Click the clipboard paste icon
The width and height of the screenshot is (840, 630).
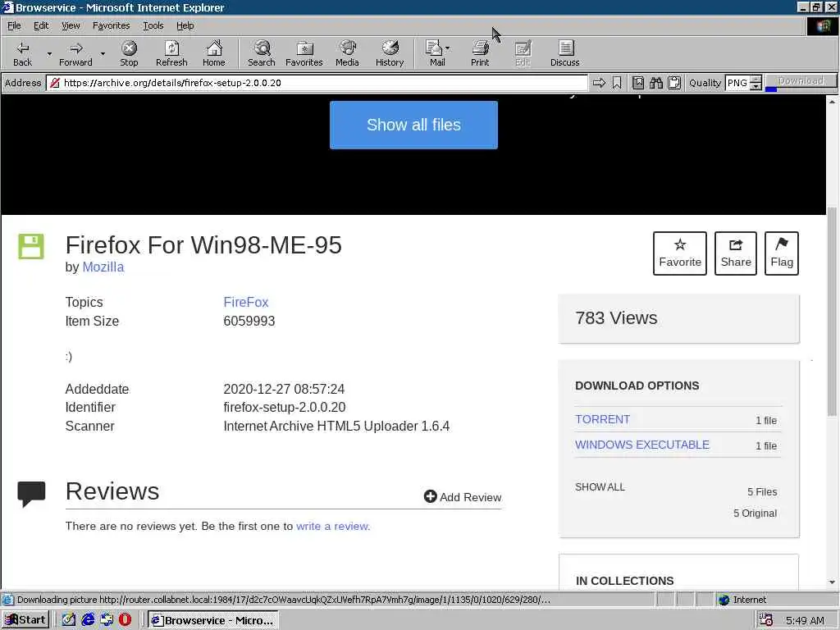[674, 83]
